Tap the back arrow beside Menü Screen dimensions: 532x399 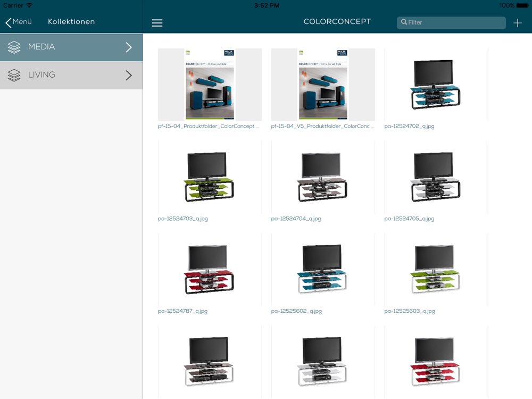coord(9,22)
